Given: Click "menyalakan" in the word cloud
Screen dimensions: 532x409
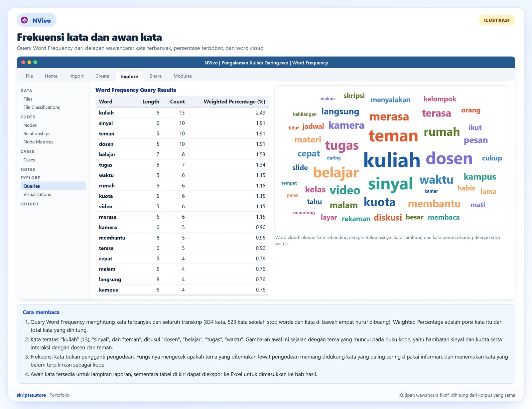Looking at the screenshot, I should pyautogui.click(x=390, y=100).
